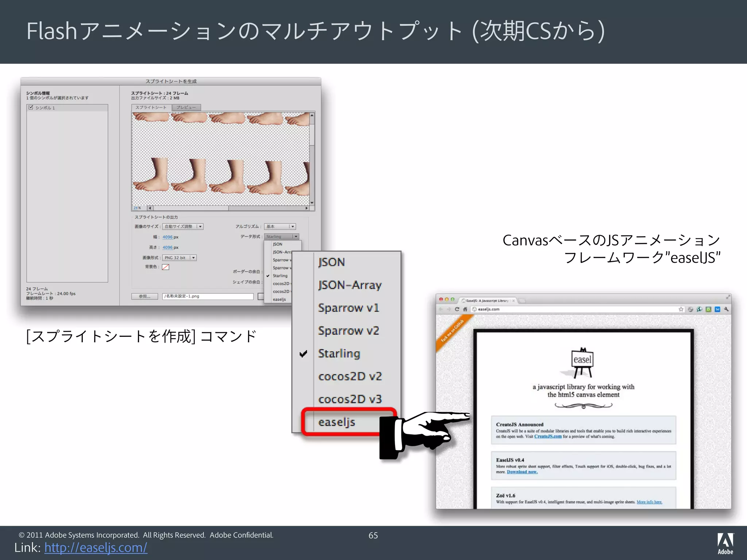This screenshot has width=747, height=560.
Task: Click the browser back arrow
Action: pyautogui.click(x=441, y=309)
